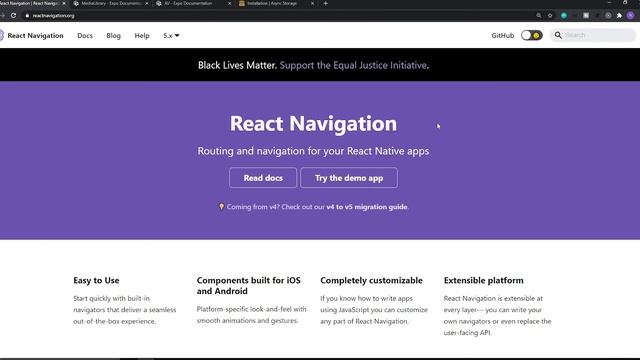The width and height of the screenshot is (640, 360).
Task: Click the Read docs button
Action: (263, 178)
